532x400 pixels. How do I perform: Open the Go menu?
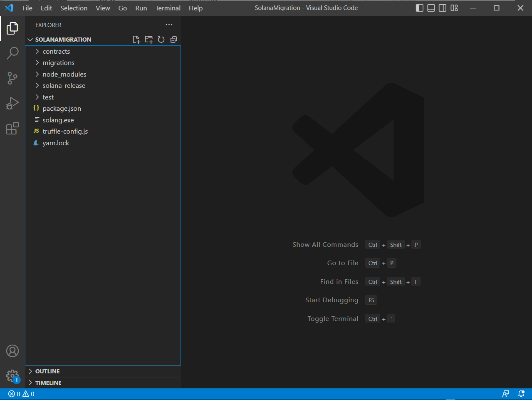[x=123, y=8]
